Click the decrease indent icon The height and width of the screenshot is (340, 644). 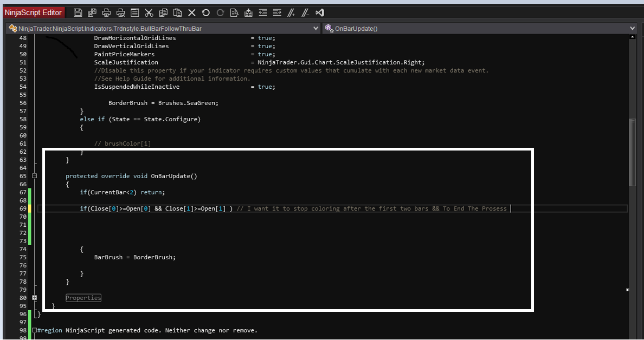coord(263,12)
